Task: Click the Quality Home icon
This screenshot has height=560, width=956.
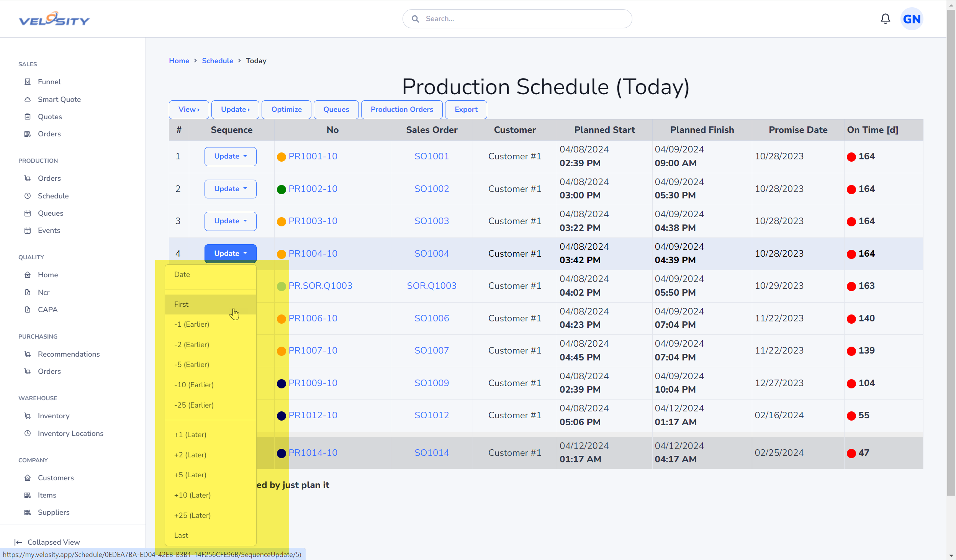Action: pyautogui.click(x=28, y=275)
